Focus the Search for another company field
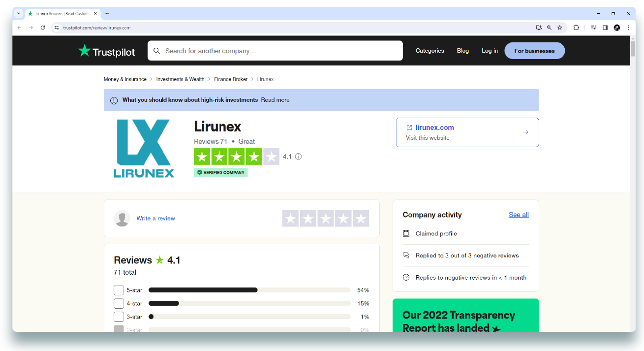 pos(275,51)
